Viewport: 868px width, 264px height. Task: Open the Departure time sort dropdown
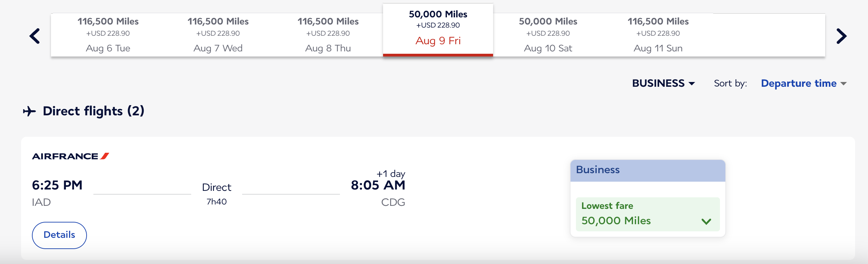(x=803, y=83)
